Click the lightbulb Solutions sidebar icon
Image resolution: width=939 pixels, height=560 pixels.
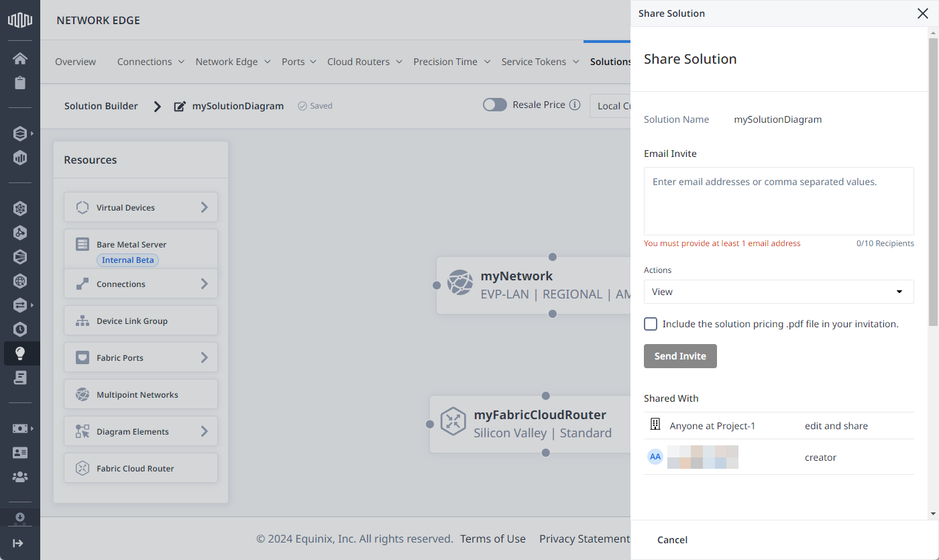[19, 353]
